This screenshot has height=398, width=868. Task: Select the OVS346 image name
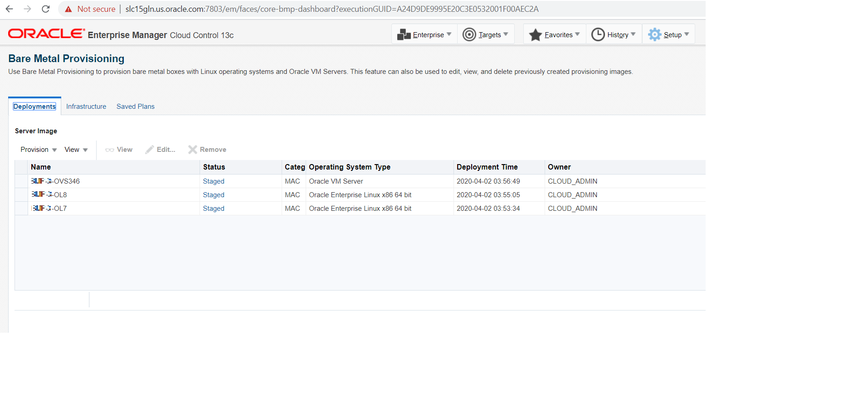[x=55, y=181]
